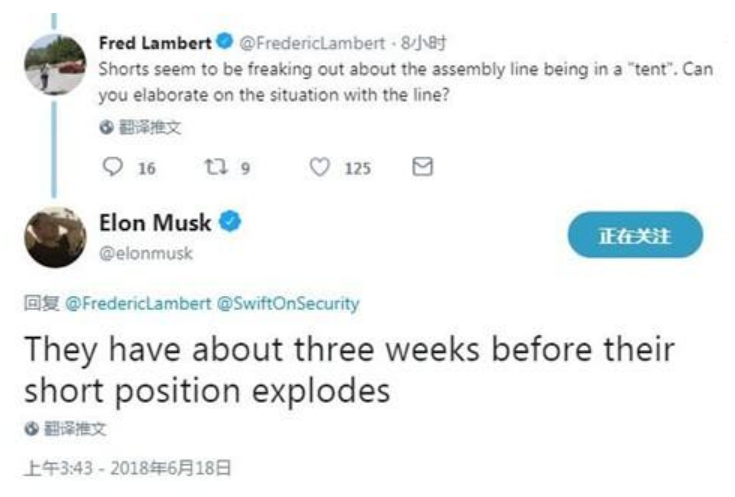Click 翻译推文 under Elon Musk's reply
This screenshot has width=735, height=497.
coord(75,428)
